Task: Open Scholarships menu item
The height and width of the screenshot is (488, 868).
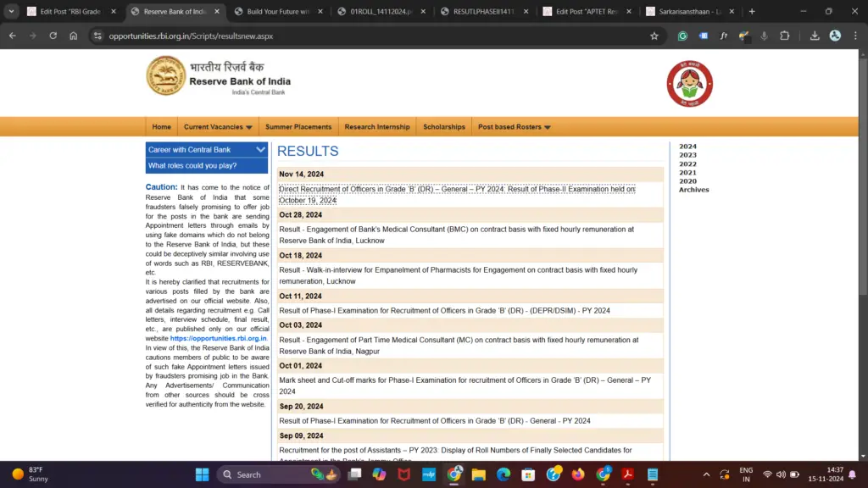Action: [444, 127]
